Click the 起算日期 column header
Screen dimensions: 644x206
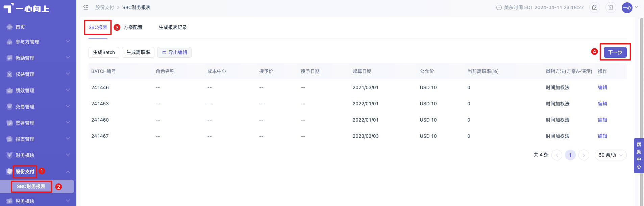pos(362,71)
